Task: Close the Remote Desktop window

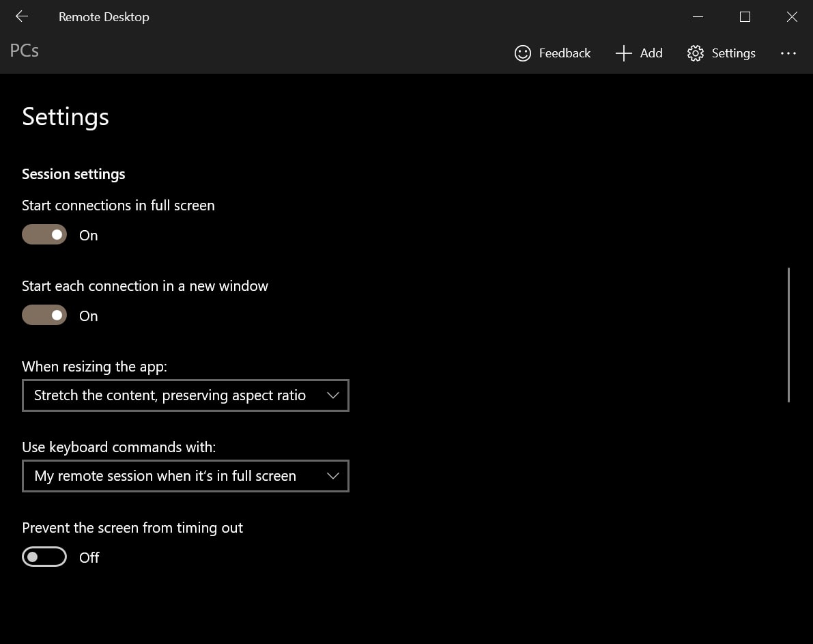Action: coord(792,17)
